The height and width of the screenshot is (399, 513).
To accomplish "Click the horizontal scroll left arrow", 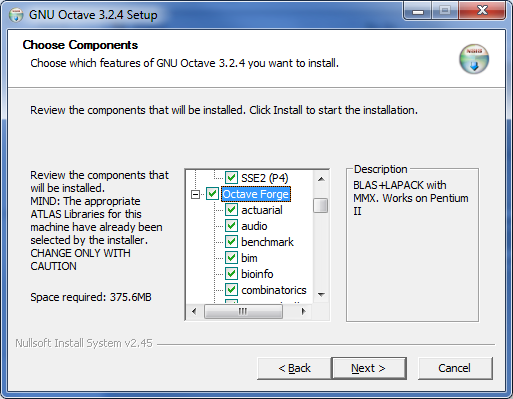I will click(194, 312).
